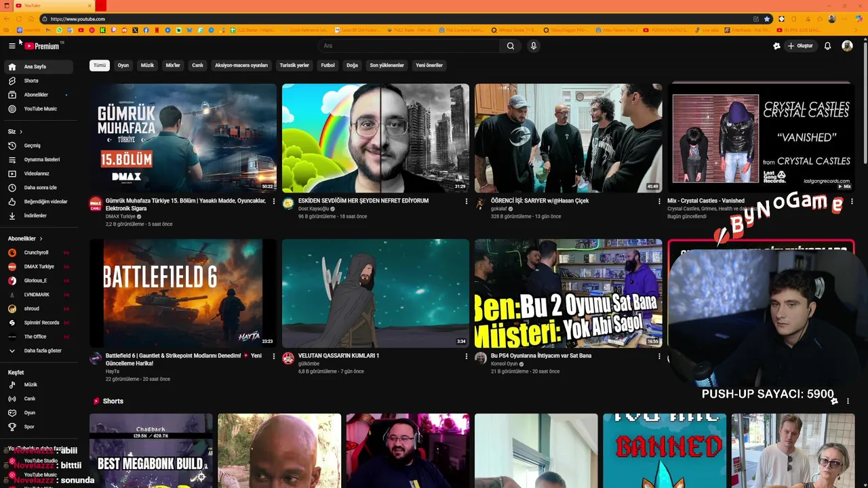Viewport: 868px width, 488px height.
Task: Open options for ÖĞRENCİ İŞİ: SARIYER video
Action: click(x=659, y=201)
